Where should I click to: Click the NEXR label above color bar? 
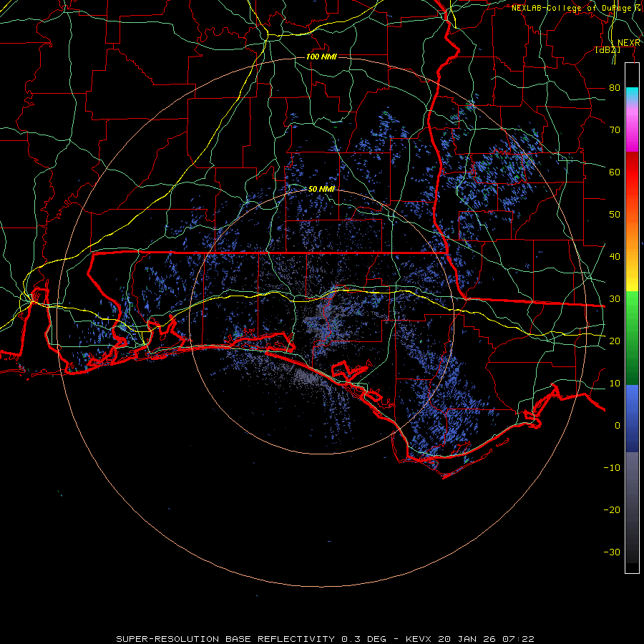629,43
